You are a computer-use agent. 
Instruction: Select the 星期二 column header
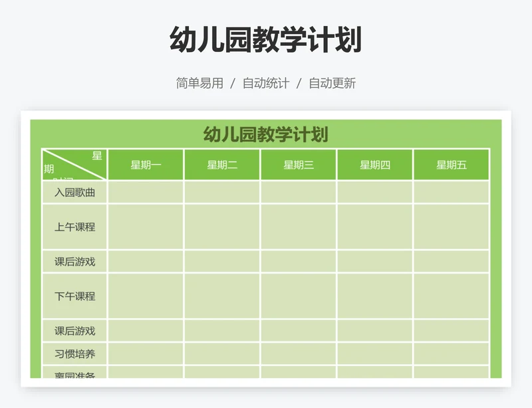click(x=222, y=165)
